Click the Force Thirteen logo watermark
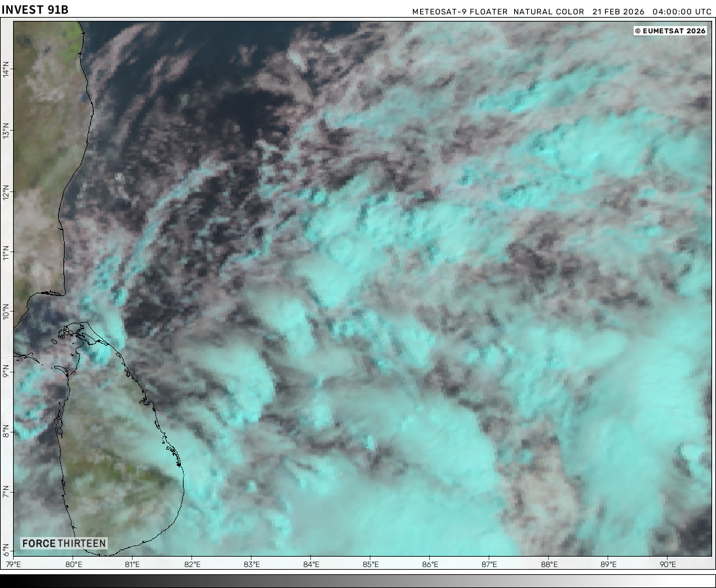716x588 pixels. click(x=63, y=544)
